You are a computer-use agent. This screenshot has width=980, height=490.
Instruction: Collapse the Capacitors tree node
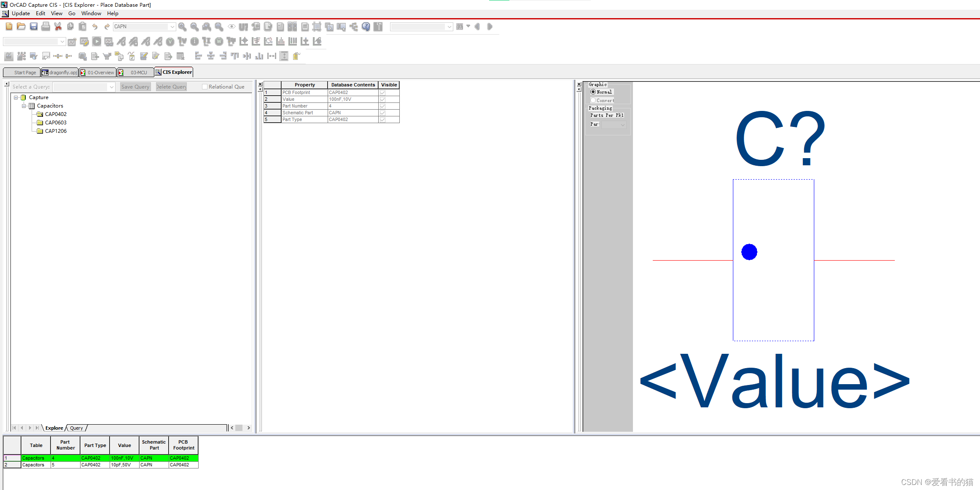(24, 106)
